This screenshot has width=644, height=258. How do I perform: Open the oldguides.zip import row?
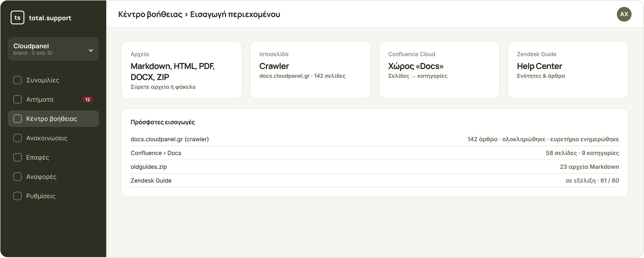(x=375, y=167)
